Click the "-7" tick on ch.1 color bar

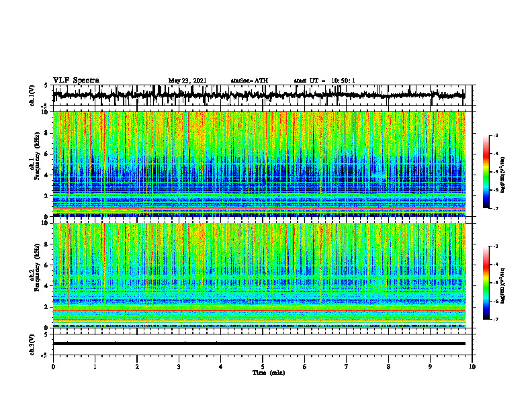coord(496,208)
